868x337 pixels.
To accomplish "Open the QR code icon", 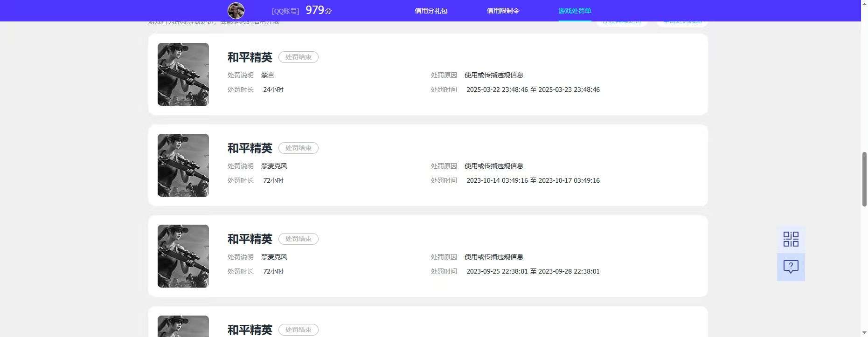I will 791,239.
